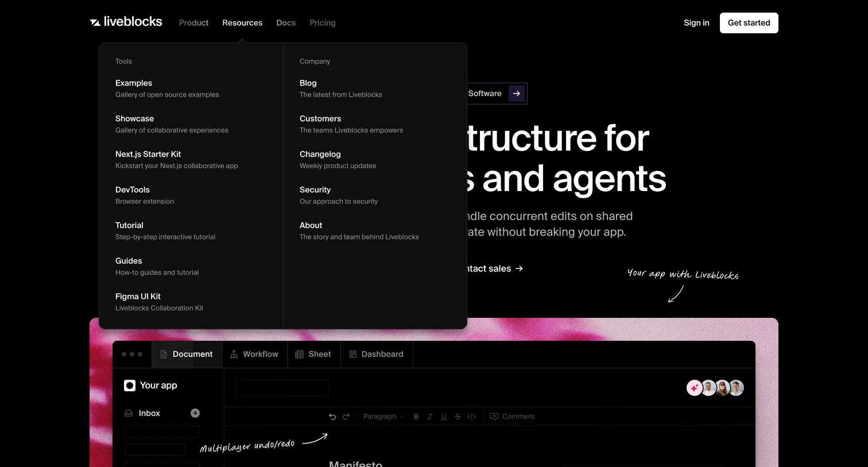Open the Tutorial link
868x467 pixels.
coord(165,231)
